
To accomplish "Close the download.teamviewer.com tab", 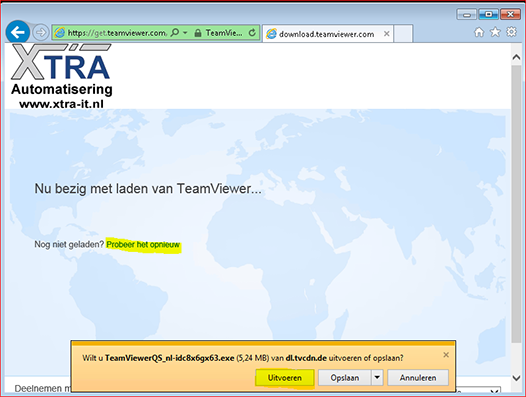I will pos(386,34).
